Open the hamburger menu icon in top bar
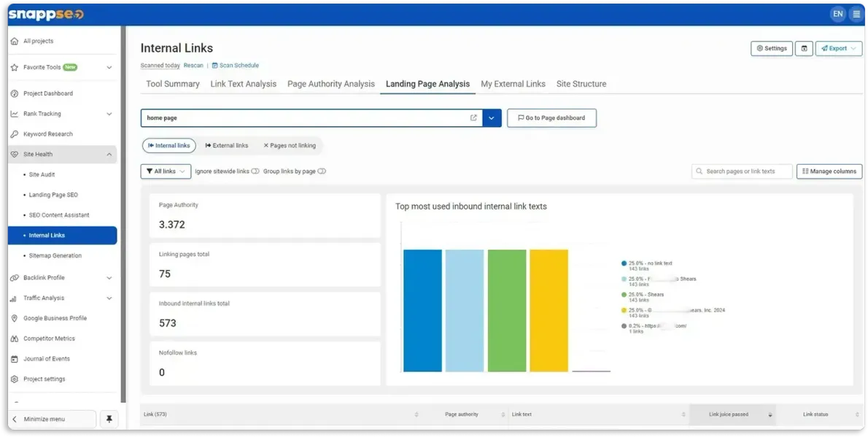 pyautogui.click(x=856, y=15)
